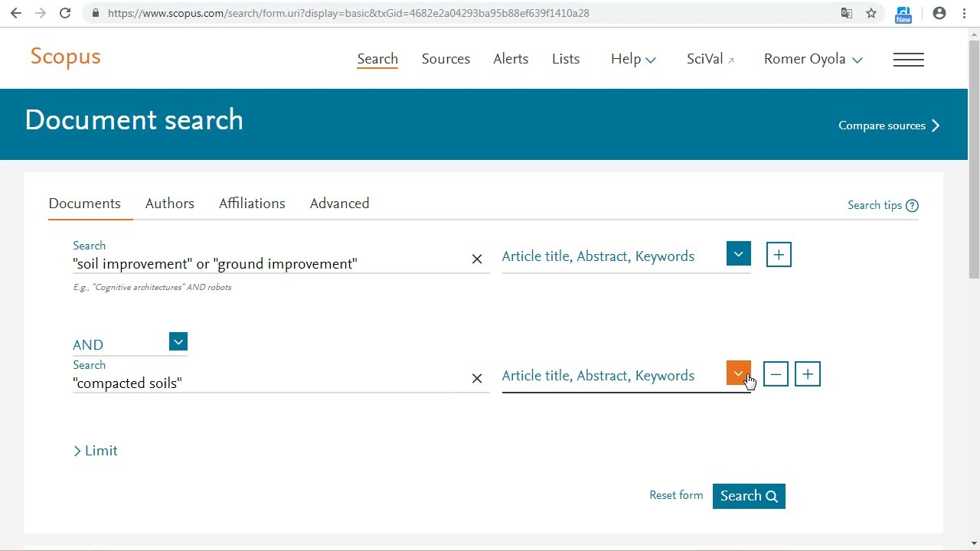Clear the first search field with X
980x551 pixels.
(x=477, y=259)
